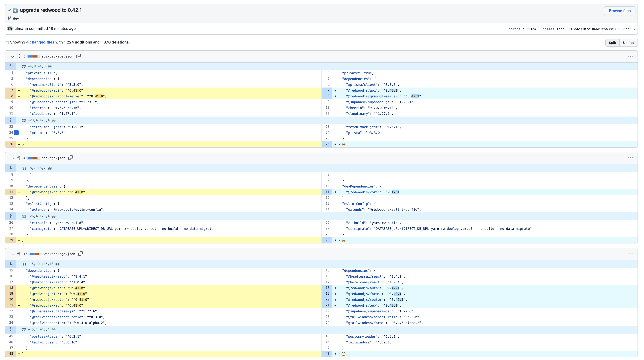The width and height of the screenshot is (644, 360).
Task: Collapse web/package.json file diff
Action: click(12, 254)
